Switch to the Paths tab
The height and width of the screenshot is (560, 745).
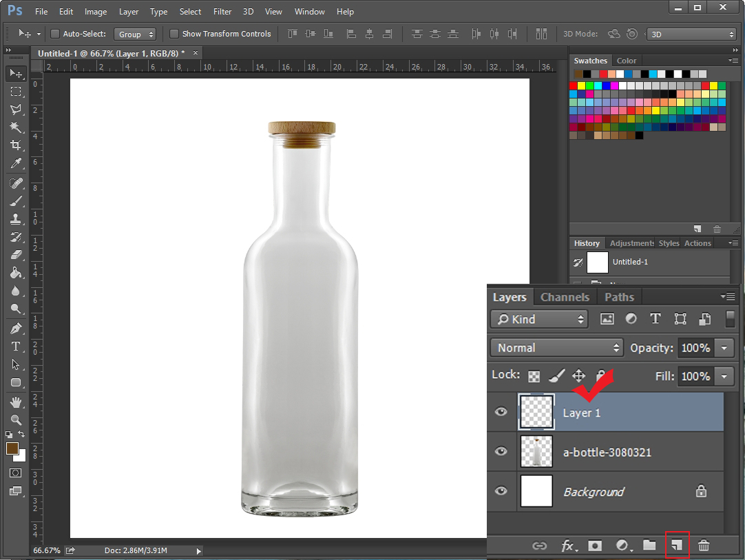(x=619, y=297)
